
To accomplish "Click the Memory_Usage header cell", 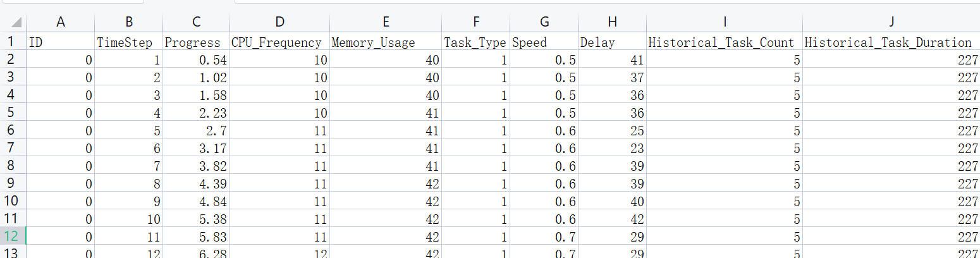I will pos(386,42).
